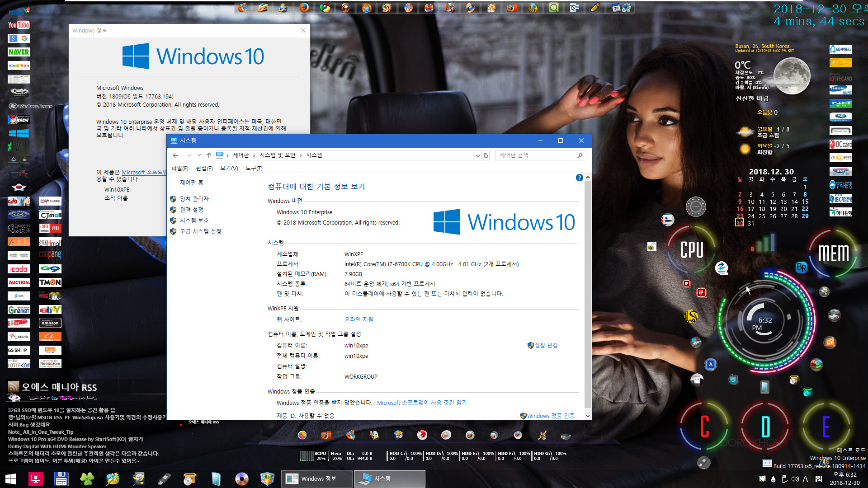Open Windows Start button
The height and width of the screenshot is (488, 868).
coord(11,479)
